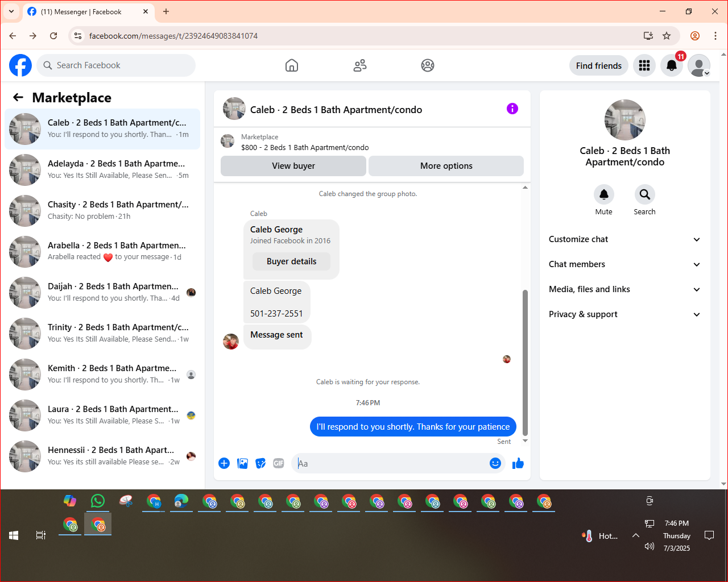The width and height of the screenshot is (728, 582).
Task: Search in conversation magnifier icon
Action: 644,194
